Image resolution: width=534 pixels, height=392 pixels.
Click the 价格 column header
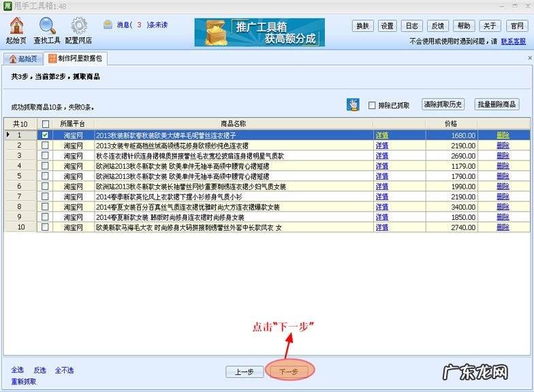pyautogui.click(x=451, y=124)
